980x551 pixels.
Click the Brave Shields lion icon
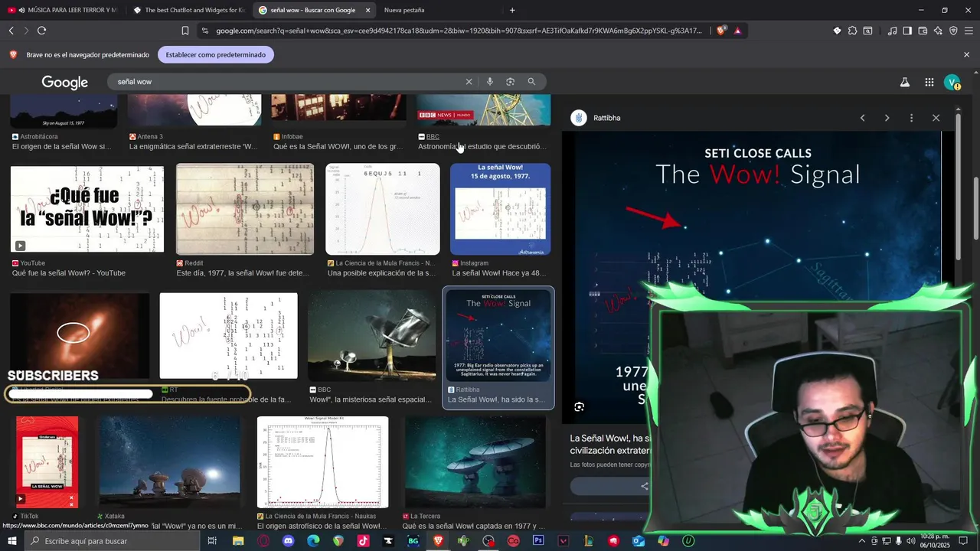721,31
